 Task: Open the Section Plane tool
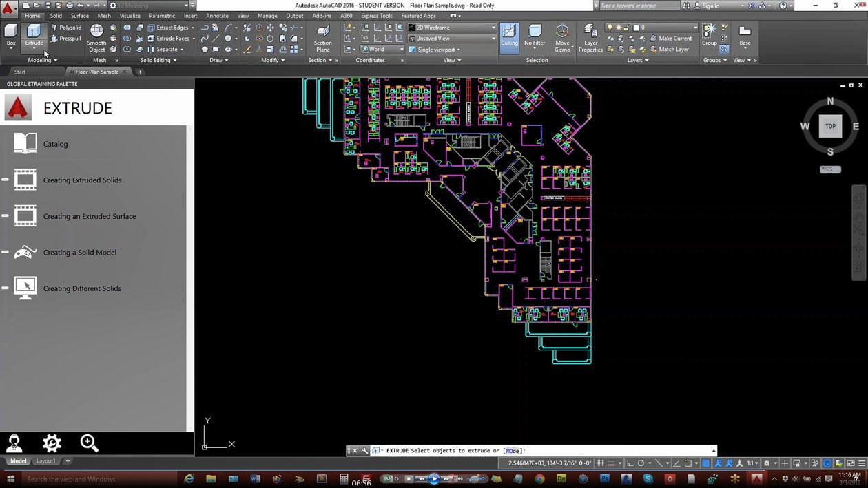click(323, 38)
